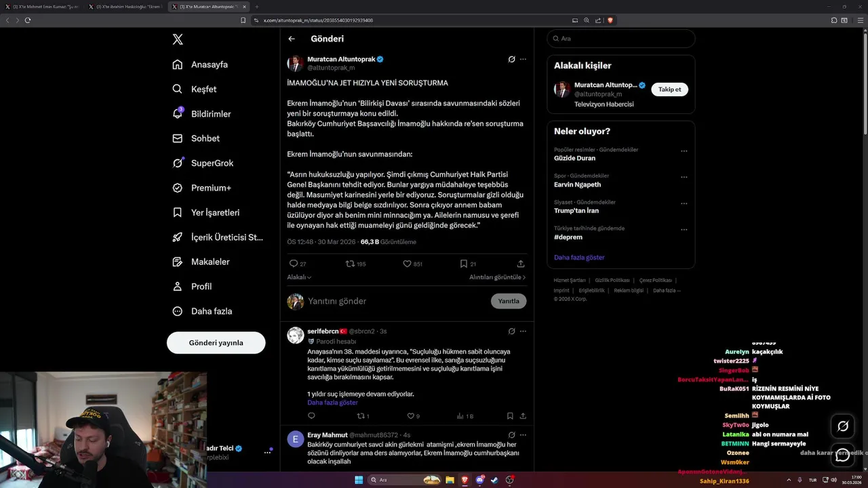This screenshot has height=488, width=868.
Task: Click the Grok icon on serifebrcn's reply
Action: [x=512, y=331]
